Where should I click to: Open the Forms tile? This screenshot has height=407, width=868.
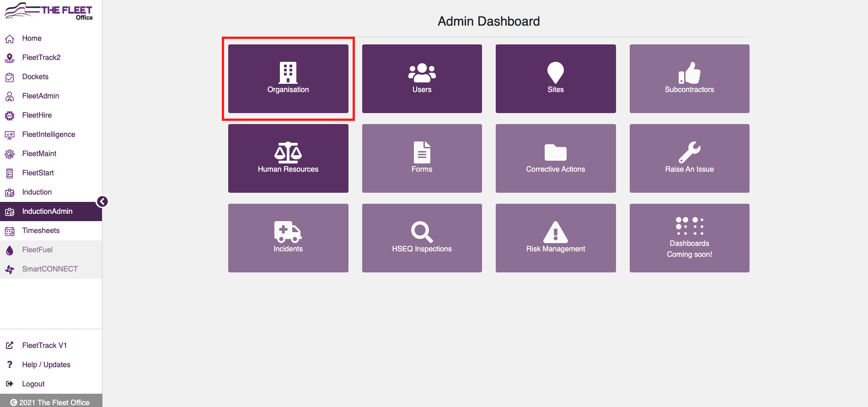pyautogui.click(x=422, y=158)
